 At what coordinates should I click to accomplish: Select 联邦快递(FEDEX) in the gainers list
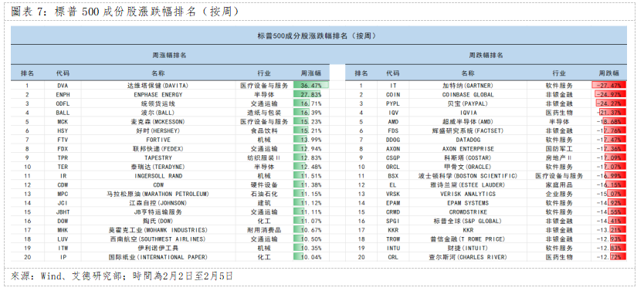pos(158,149)
